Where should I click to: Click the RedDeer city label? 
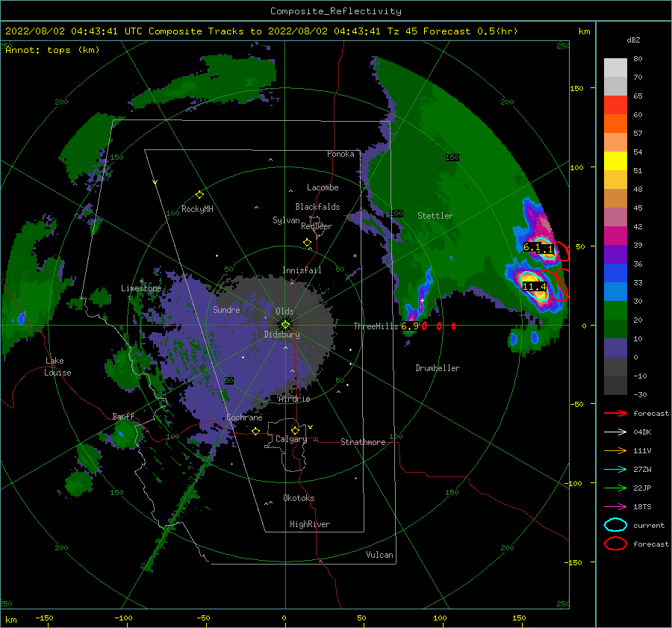pyautogui.click(x=317, y=226)
